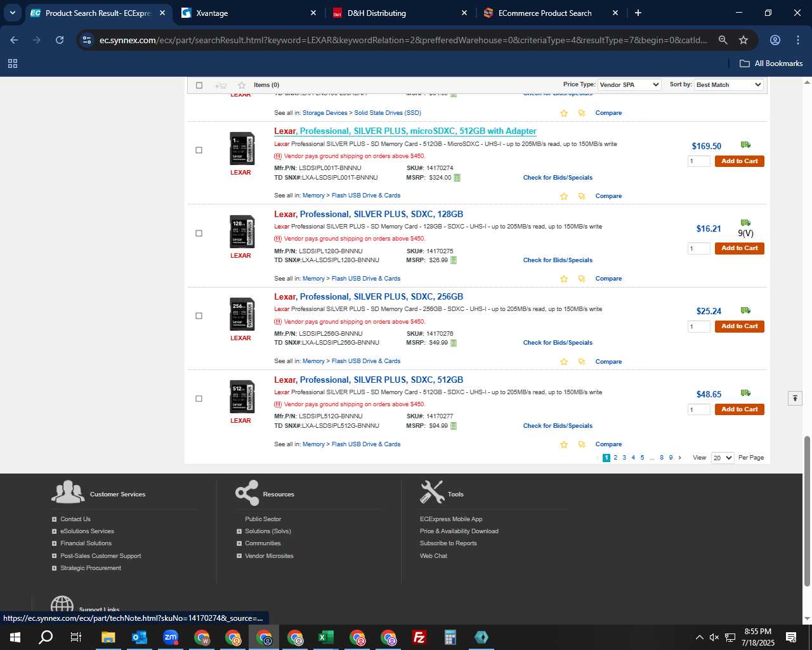Viewport: 812px width, 650px height.
Task: Click quantity field for SDXC 256GB item
Action: click(x=699, y=327)
